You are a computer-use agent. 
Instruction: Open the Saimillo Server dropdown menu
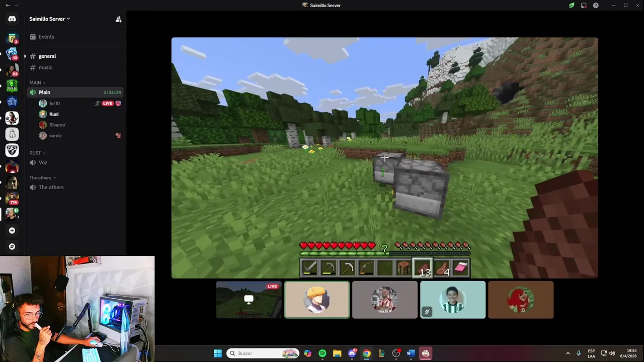click(50, 19)
